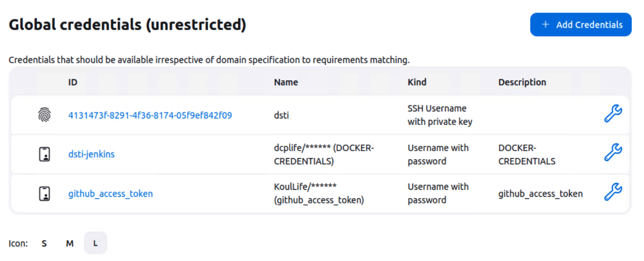Image resolution: width=644 pixels, height=261 pixels.
Task: Click the dsti-jenkins credential badge icon
Action: coord(44,154)
